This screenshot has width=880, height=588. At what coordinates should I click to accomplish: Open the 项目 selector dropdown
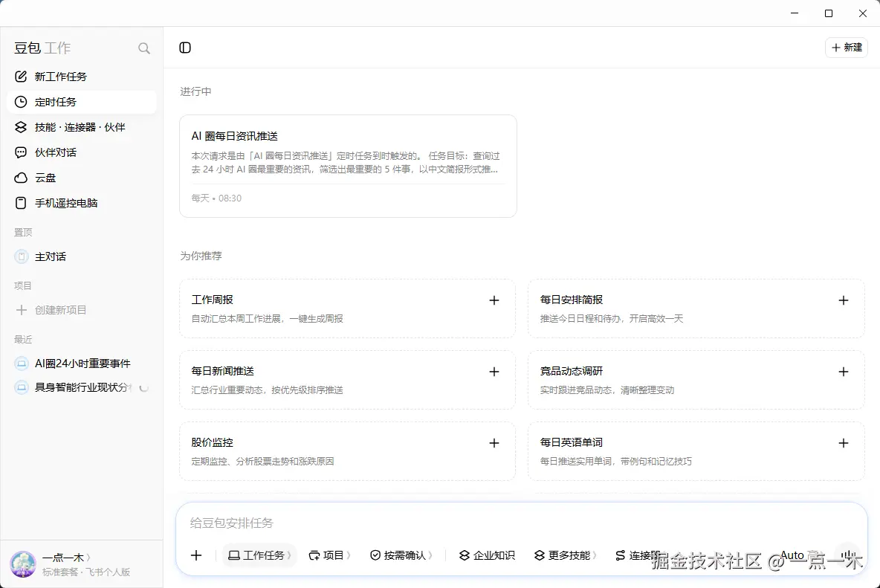(x=330, y=555)
